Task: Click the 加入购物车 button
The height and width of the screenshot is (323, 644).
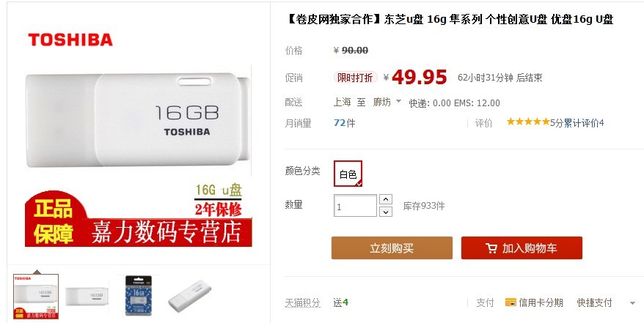Action: click(x=522, y=248)
